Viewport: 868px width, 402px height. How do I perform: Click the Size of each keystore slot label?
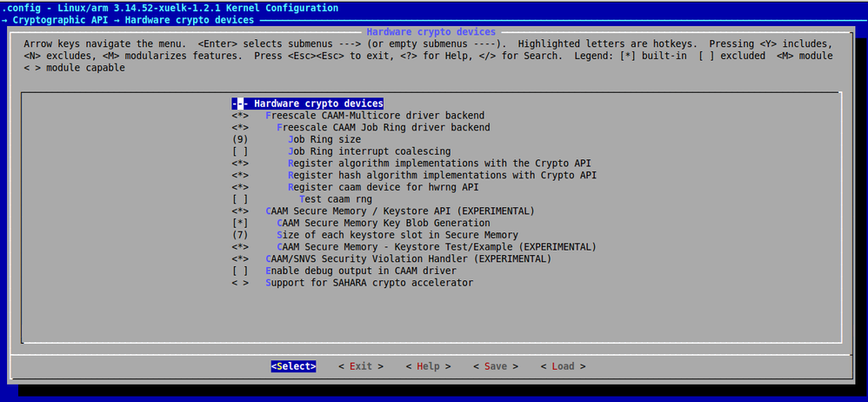click(x=397, y=235)
